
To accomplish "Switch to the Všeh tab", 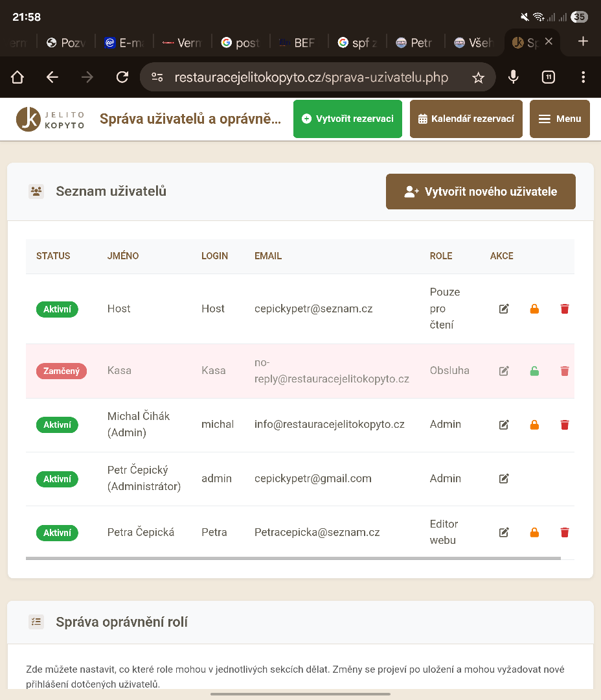I will 473,42.
